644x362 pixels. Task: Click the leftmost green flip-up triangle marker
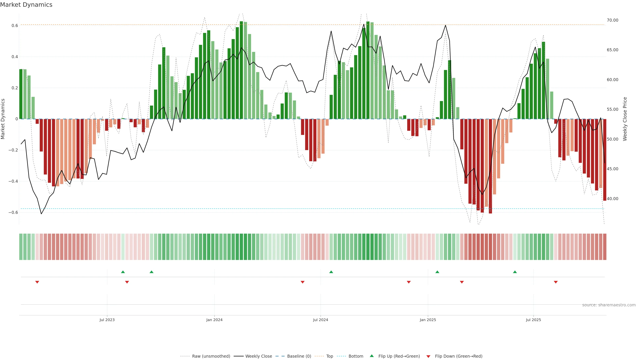coord(123,272)
